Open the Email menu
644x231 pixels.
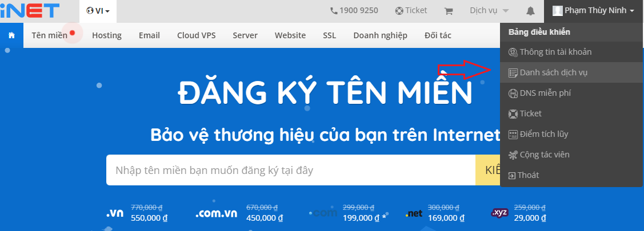[149, 35]
